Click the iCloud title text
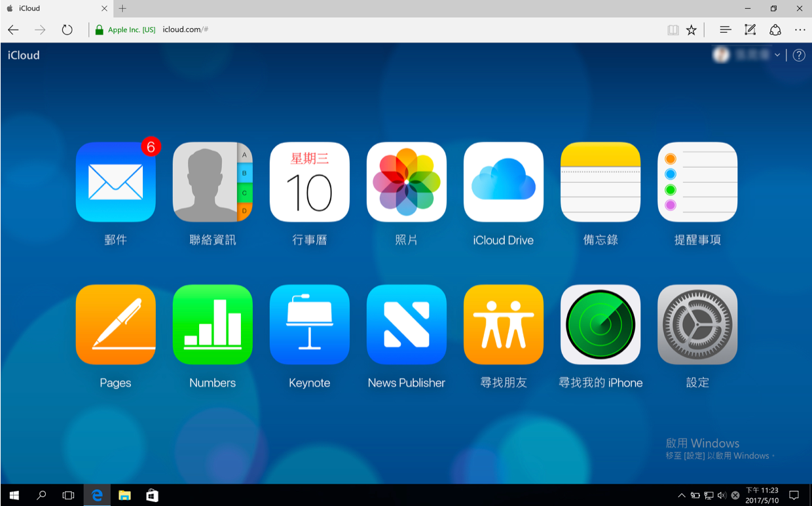The width and height of the screenshot is (812, 506). pyautogui.click(x=24, y=55)
